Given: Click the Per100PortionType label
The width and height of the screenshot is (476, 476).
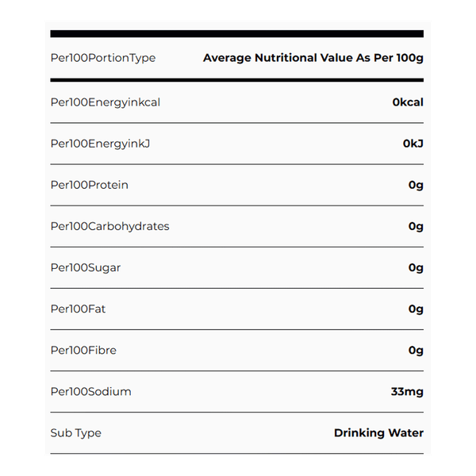Looking at the screenshot, I should pyautogui.click(x=103, y=58).
